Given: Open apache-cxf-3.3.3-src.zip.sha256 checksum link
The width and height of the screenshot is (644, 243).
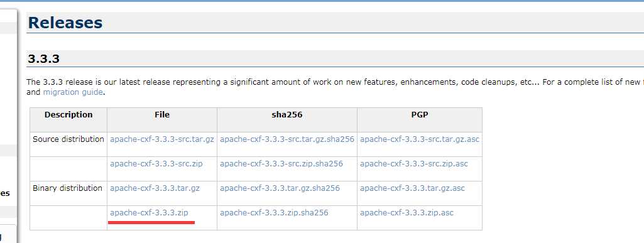Looking at the screenshot, I should pyautogui.click(x=281, y=164).
